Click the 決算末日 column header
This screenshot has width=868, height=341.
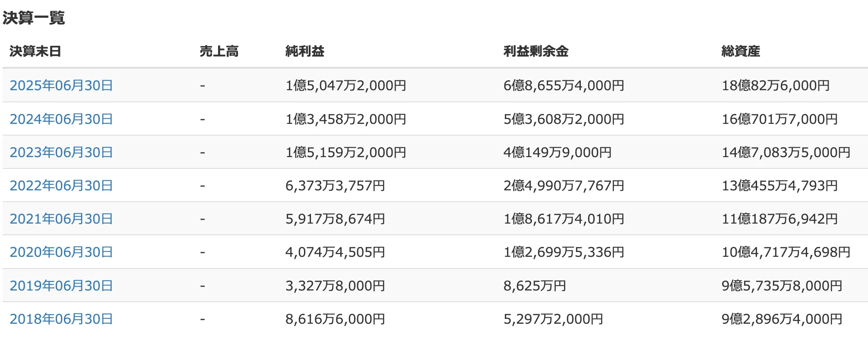coord(35,51)
